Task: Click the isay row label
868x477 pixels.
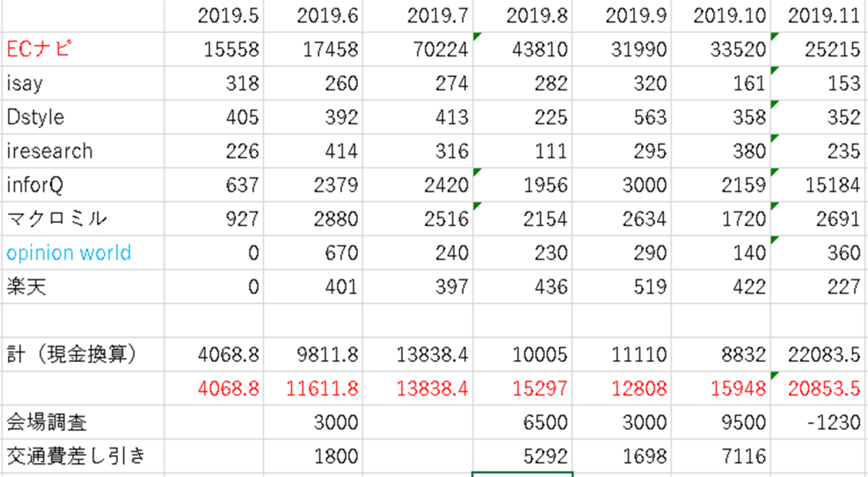Action: pyautogui.click(x=24, y=83)
